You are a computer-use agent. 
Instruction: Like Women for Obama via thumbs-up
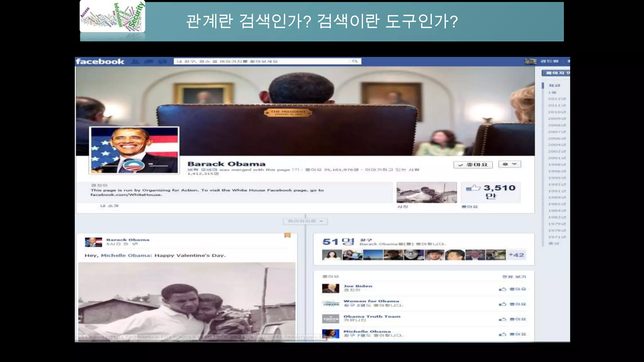point(502,304)
